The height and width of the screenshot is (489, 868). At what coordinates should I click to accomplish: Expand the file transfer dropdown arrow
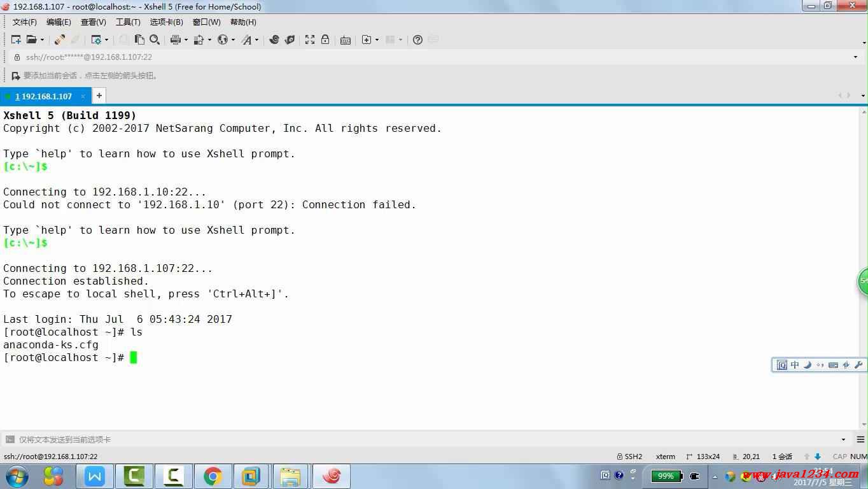[209, 39]
